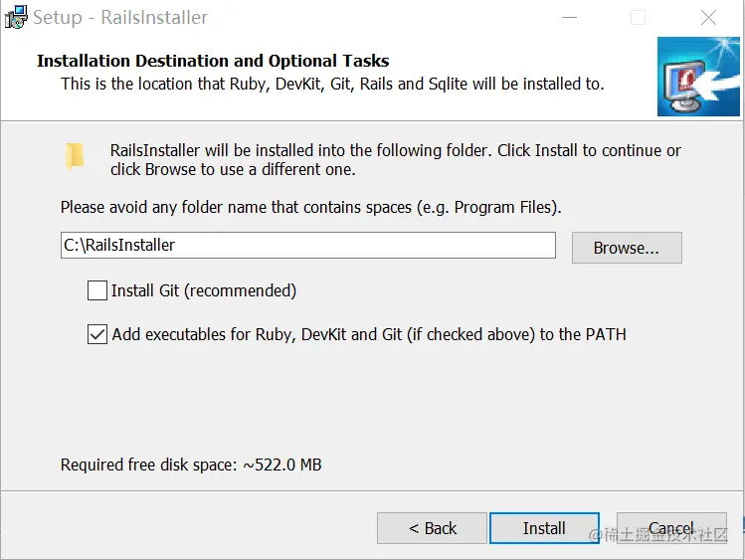
Task: Enable the Install Git (recommended) checkbox
Action: point(97,290)
